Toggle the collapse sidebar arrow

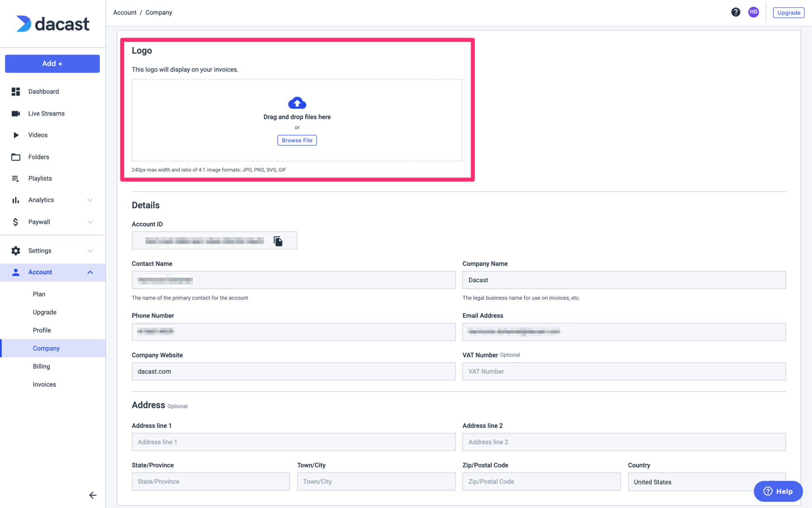coord(93,495)
